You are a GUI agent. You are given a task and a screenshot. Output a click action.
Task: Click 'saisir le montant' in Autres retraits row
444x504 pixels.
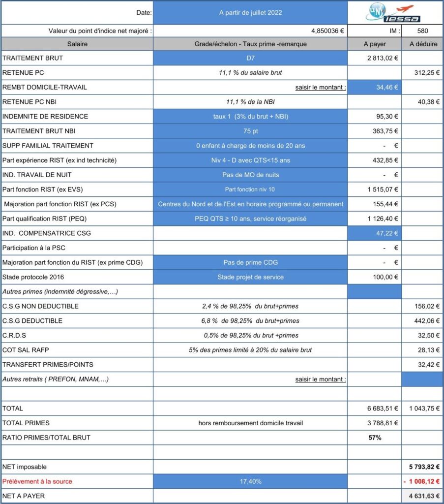pyautogui.click(x=321, y=379)
